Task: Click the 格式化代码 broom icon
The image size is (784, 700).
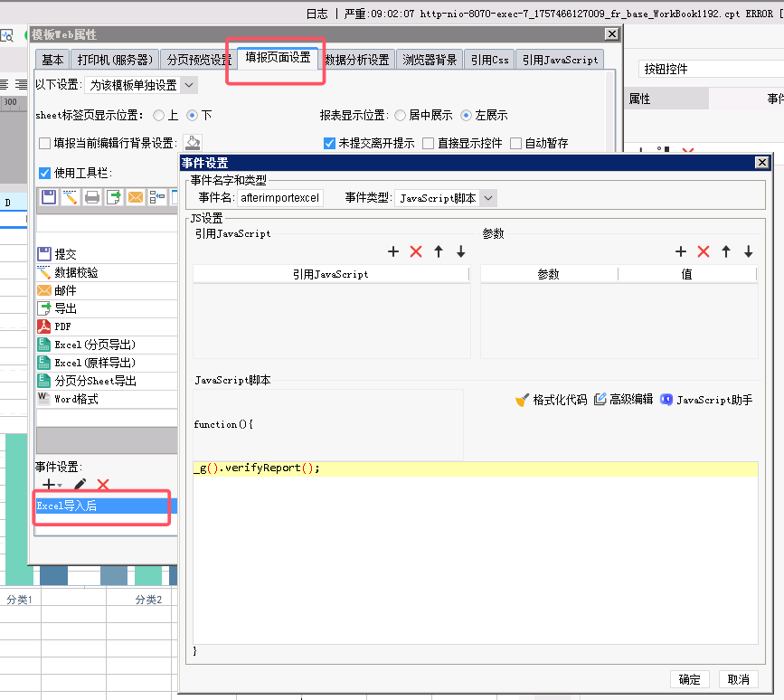Action: coord(522,400)
